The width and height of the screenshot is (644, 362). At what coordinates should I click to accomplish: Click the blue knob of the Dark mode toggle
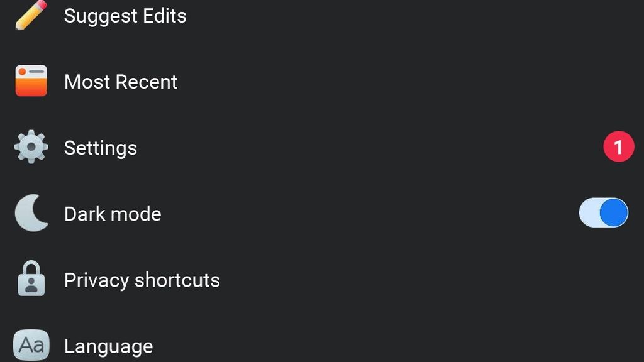point(613,213)
